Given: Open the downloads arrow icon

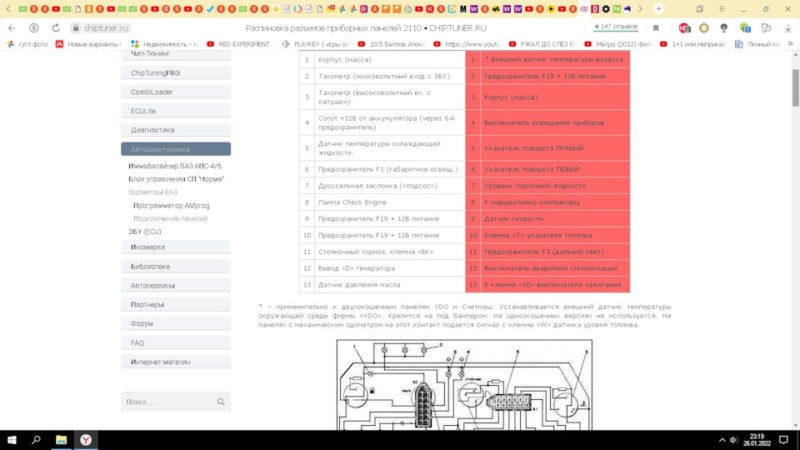Looking at the screenshot, I should (788, 29).
